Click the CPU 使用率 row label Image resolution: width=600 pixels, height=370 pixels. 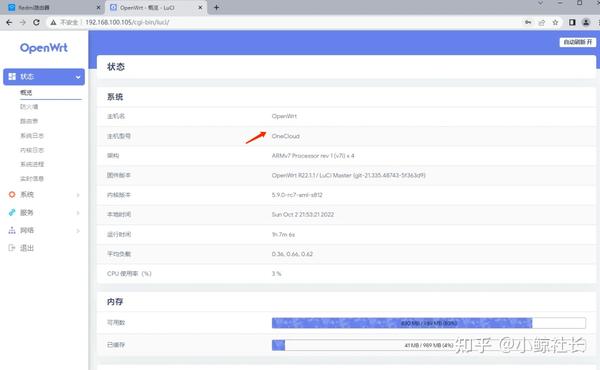[x=129, y=274]
